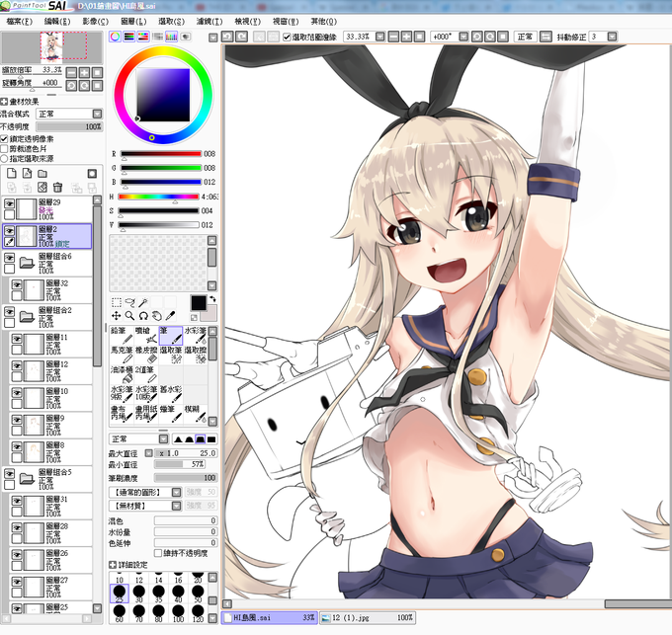Click the black foreground color swatch
Viewport: 672px width, 635px height.
point(199,303)
